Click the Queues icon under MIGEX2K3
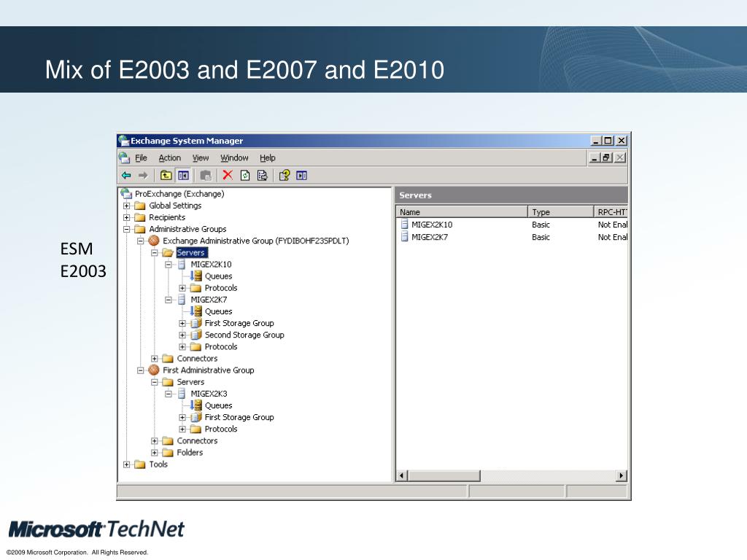Screen dimensions: 747x560 tap(196, 405)
